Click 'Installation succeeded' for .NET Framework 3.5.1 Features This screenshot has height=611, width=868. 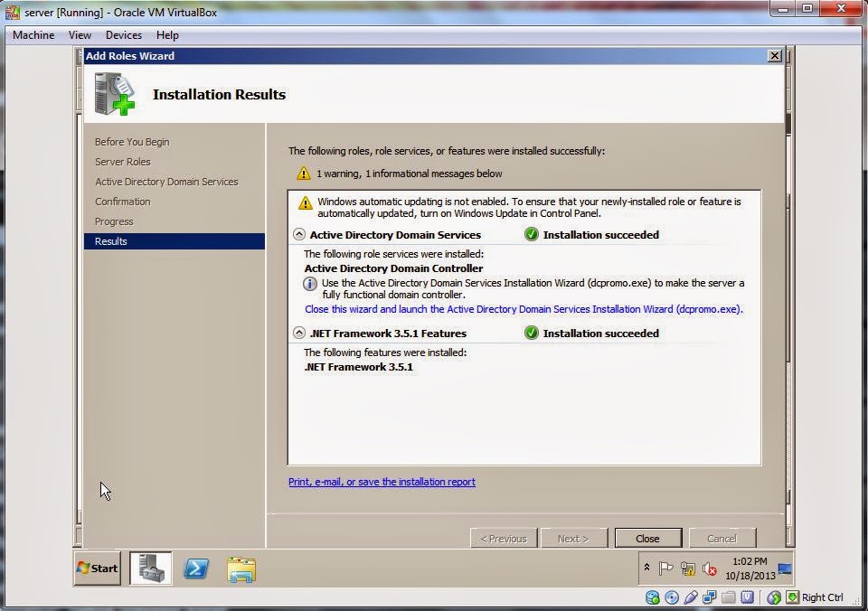(x=601, y=334)
